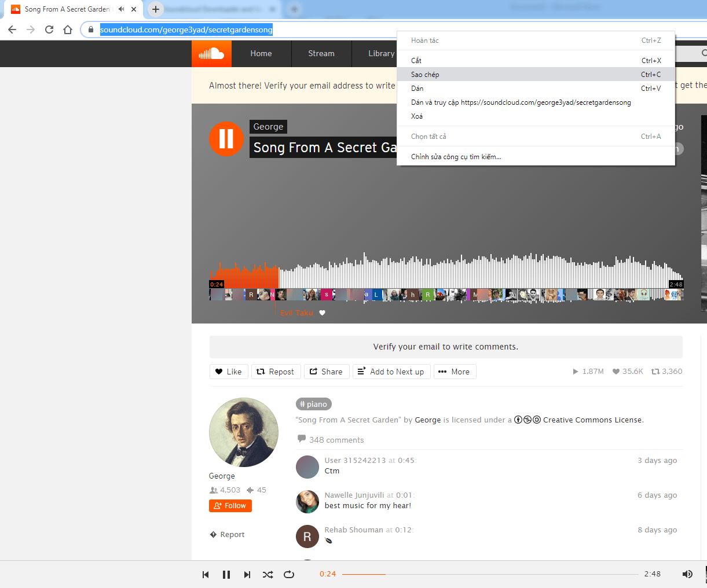The image size is (707, 588).
Task: Pause the track with the big orange button
Action: (x=226, y=138)
